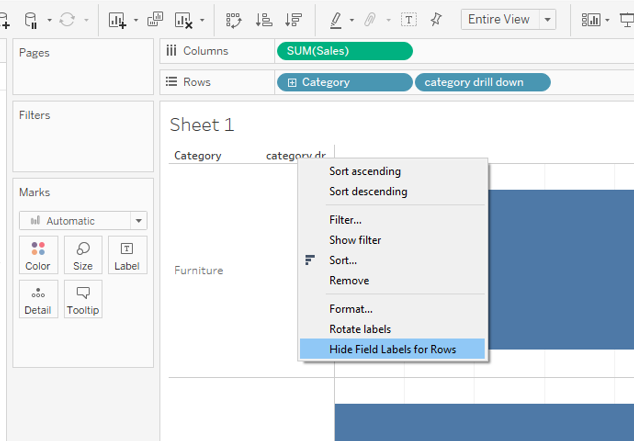The width and height of the screenshot is (634, 441).
Task: Choose Filter... from the context menu
Action: click(x=392, y=220)
